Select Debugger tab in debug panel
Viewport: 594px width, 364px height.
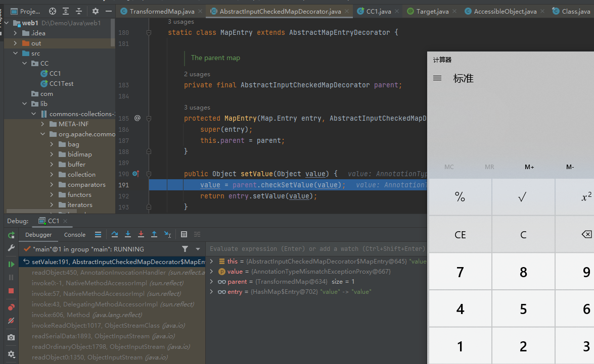pyautogui.click(x=38, y=235)
